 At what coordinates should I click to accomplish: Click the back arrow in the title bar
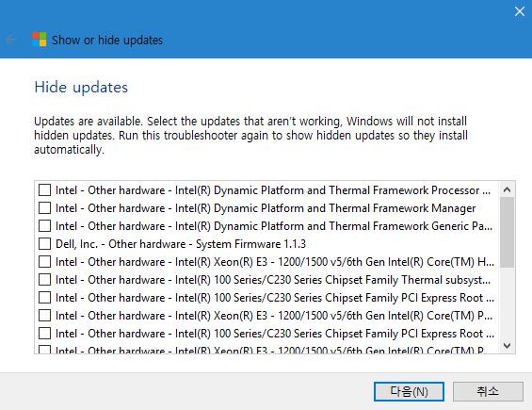coord(11,41)
